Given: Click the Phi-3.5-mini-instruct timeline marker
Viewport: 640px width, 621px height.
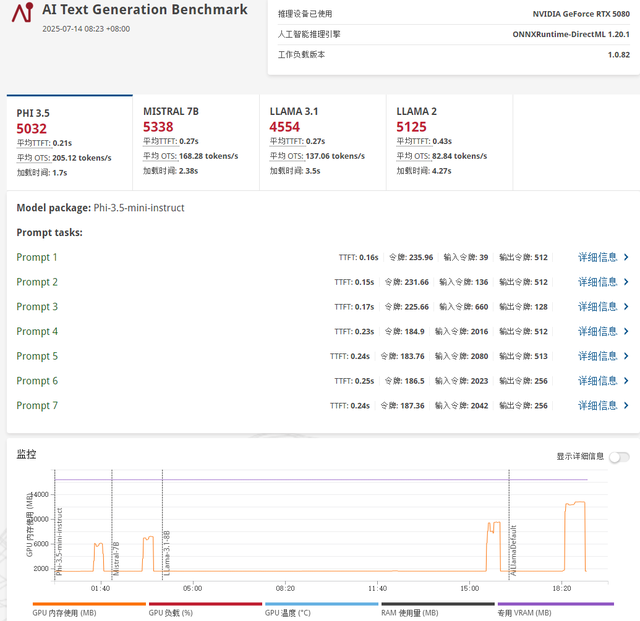Looking at the screenshot, I should (59, 541).
